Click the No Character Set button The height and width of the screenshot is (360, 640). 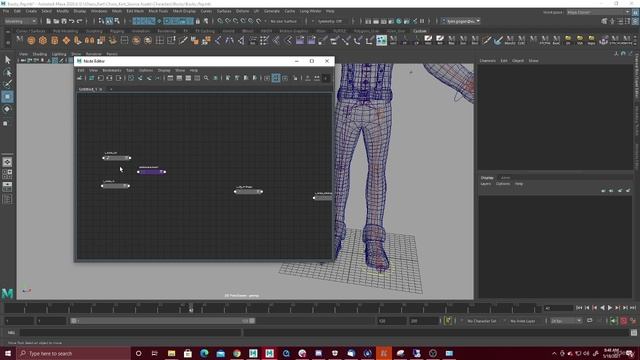[482, 321]
